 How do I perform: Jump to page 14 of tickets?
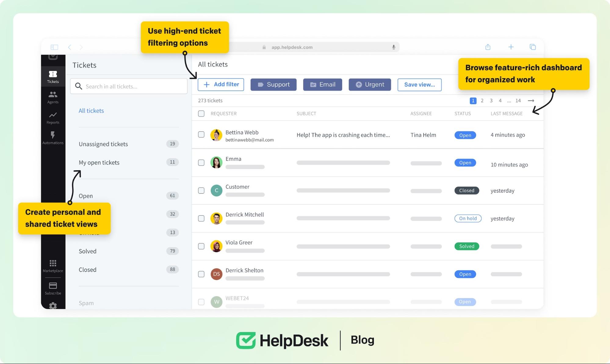click(518, 101)
